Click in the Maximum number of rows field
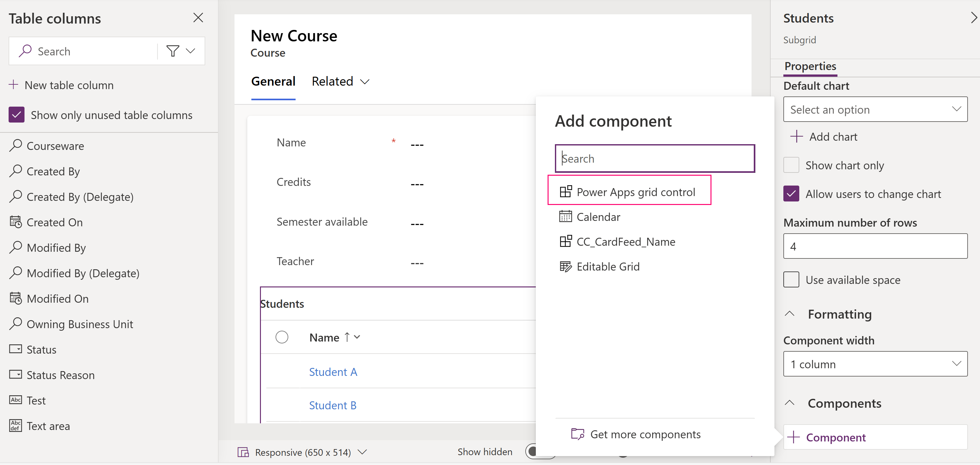Viewport: 980px width, 465px height. [875, 246]
